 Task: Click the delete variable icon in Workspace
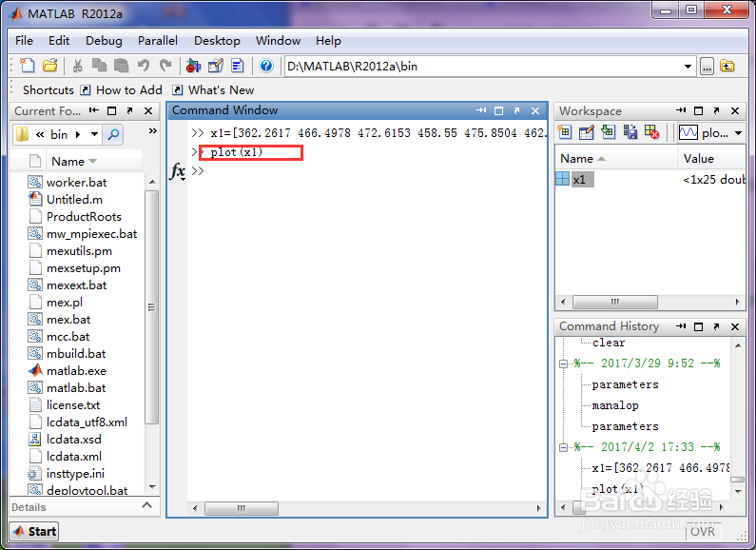tap(651, 131)
